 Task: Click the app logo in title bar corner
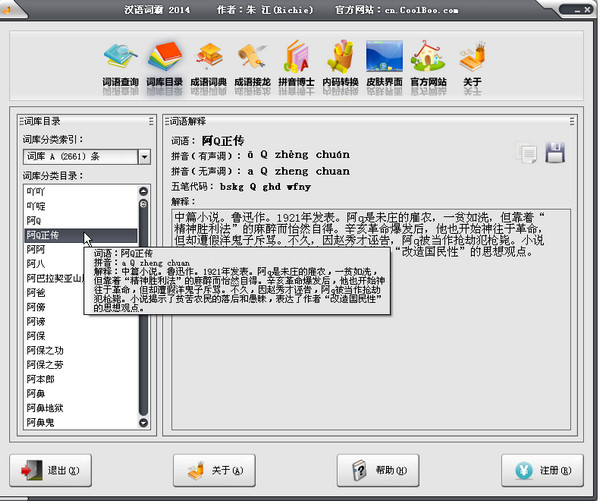7,10
